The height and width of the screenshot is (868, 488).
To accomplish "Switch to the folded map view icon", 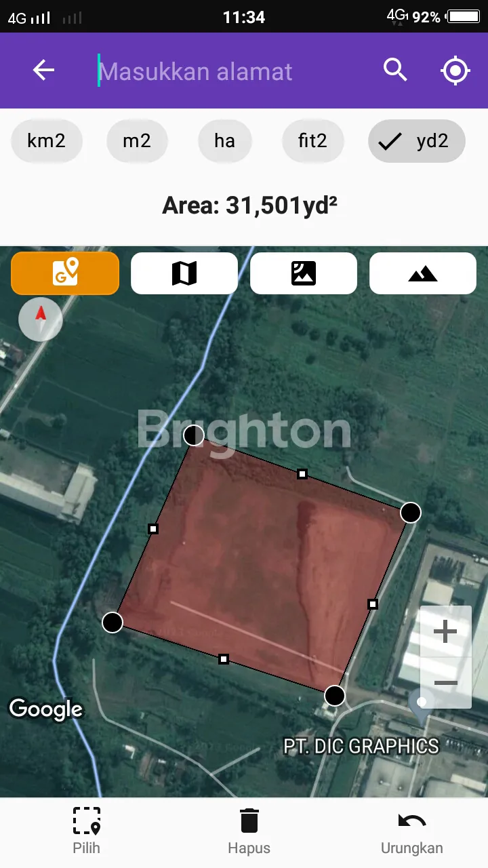I will pyautogui.click(x=184, y=273).
